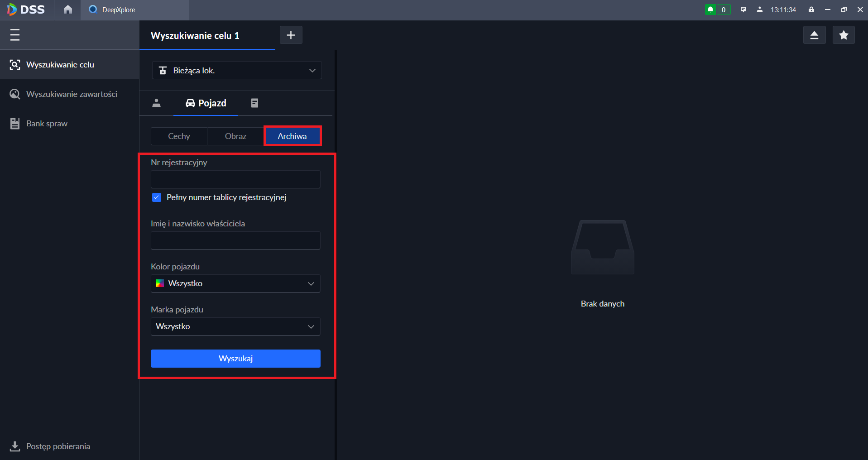Select the person search tab icon
This screenshot has height=460, width=868.
[157, 103]
